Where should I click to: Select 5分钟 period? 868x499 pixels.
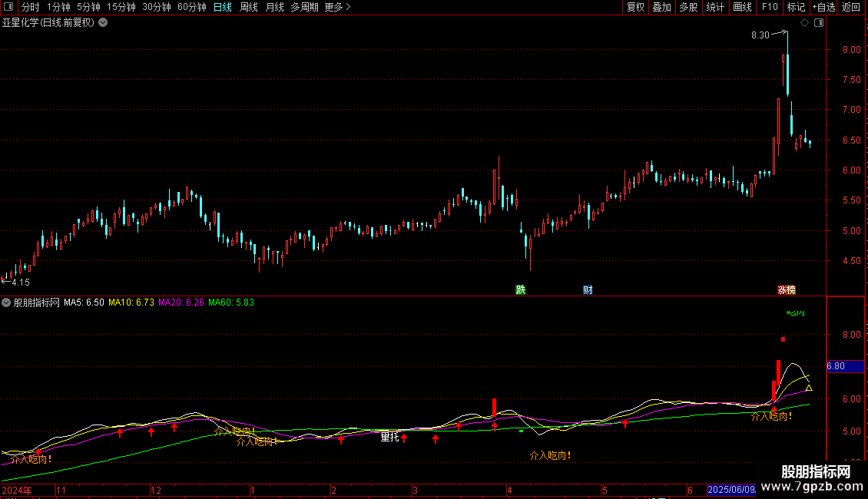88,7
